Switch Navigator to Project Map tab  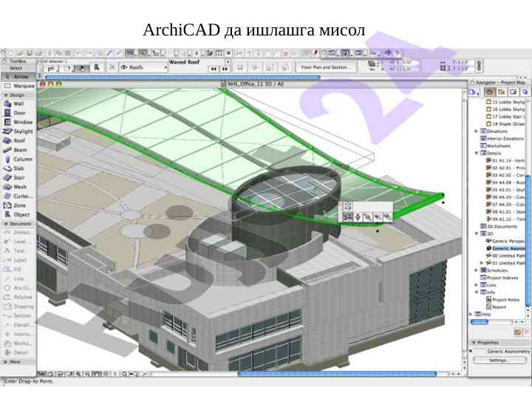point(489,92)
